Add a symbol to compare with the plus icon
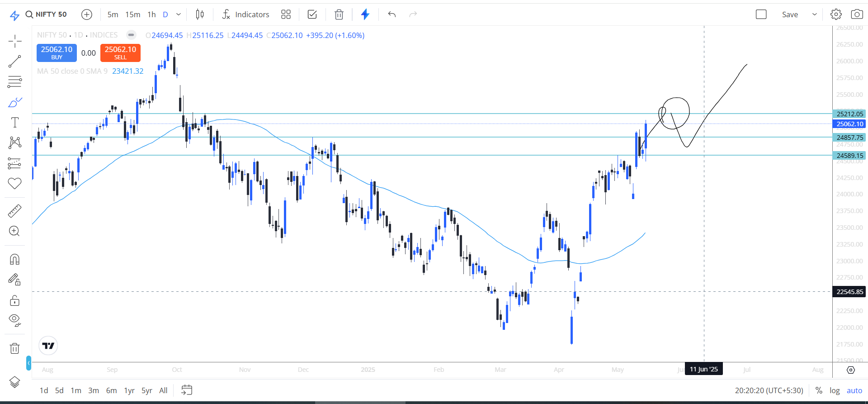This screenshot has height=404, width=868. click(x=87, y=14)
